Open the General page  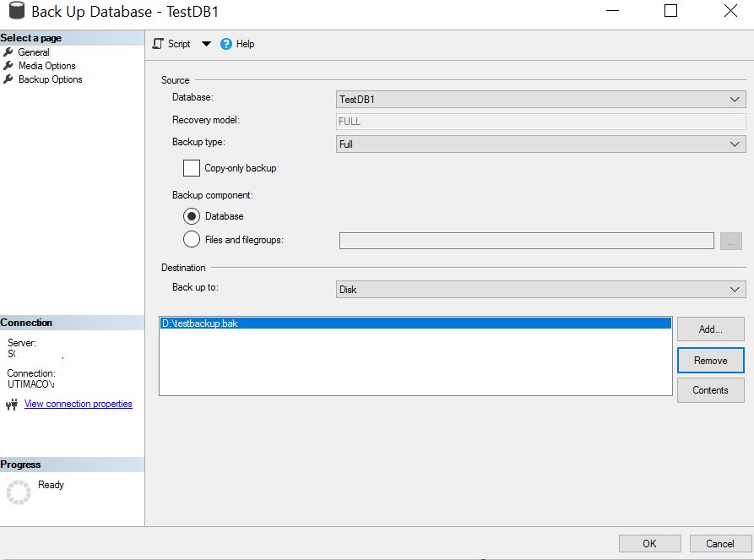tap(34, 52)
